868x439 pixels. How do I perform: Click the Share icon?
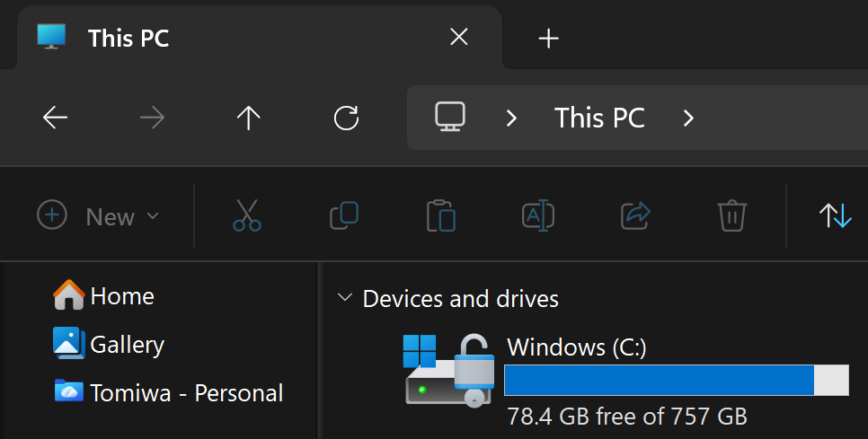click(x=635, y=215)
